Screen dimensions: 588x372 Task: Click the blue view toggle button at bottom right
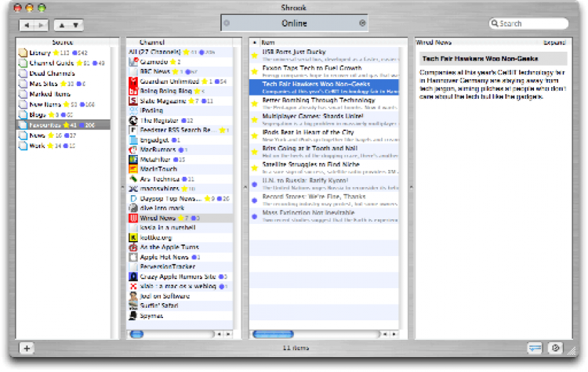click(535, 348)
